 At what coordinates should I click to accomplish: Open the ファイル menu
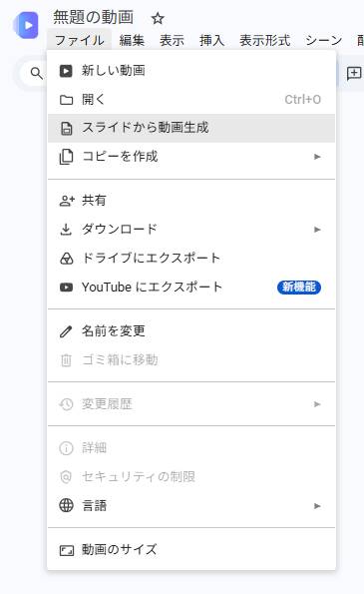pos(80,40)
